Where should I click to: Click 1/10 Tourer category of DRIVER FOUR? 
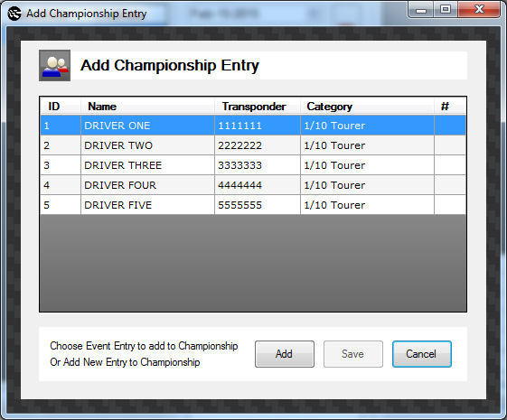367,185
